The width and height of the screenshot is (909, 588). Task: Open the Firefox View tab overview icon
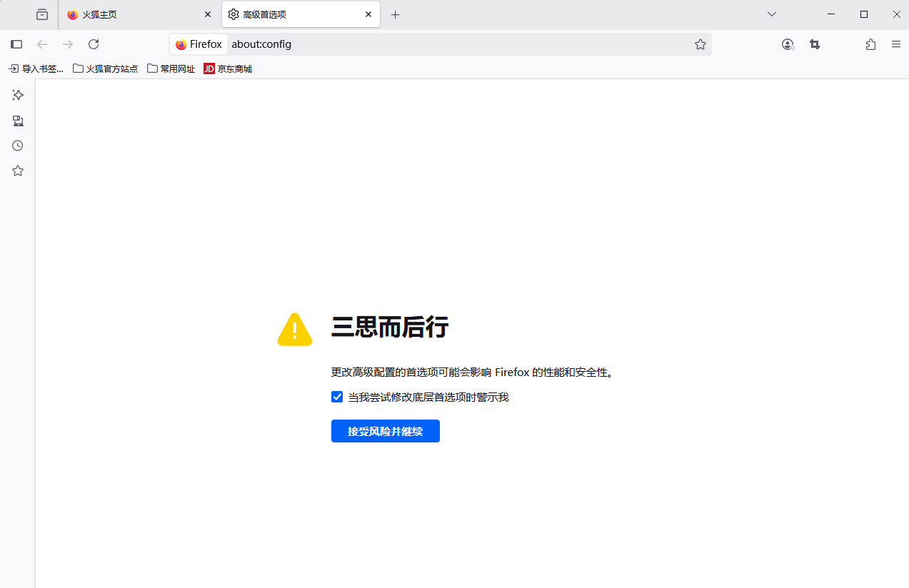pyautogui.click(x=42, y=14)
